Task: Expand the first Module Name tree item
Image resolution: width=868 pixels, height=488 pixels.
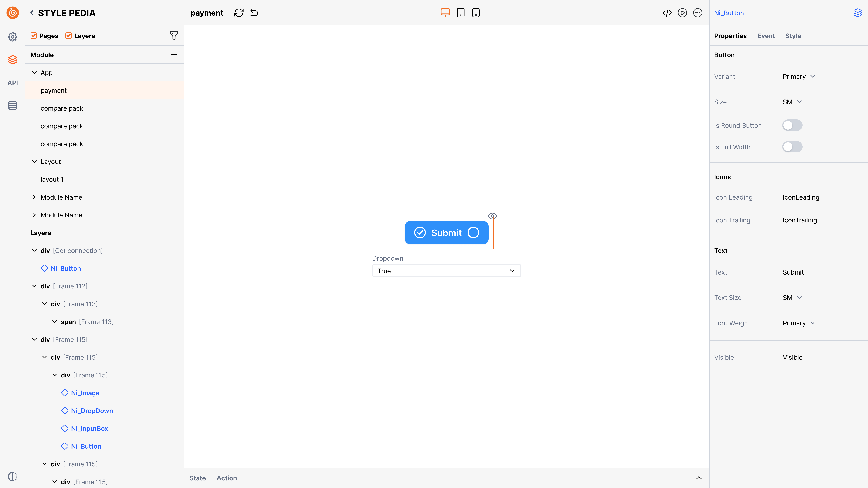Action: pyautogui.click(x=34, y=197)
